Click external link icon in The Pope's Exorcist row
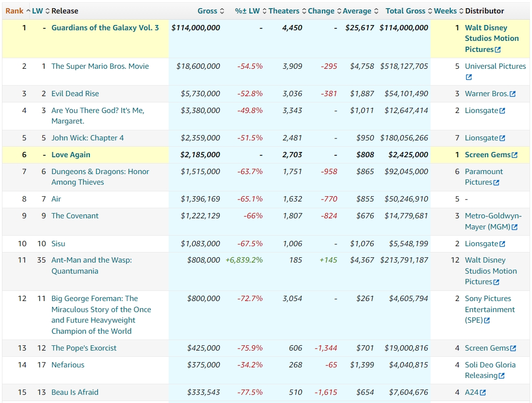 513,348
